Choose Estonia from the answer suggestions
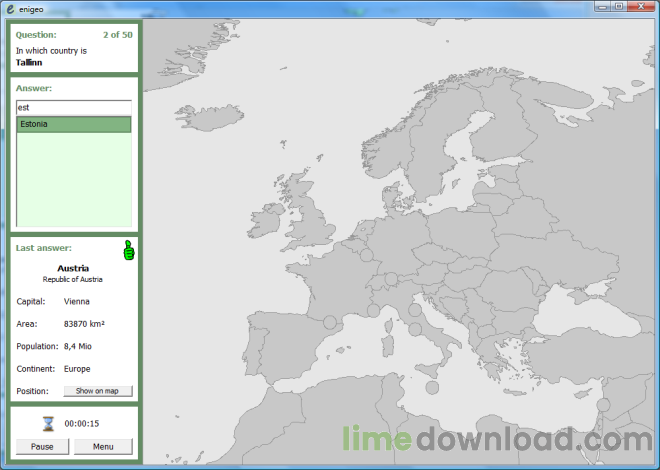This screenshot has width=660, height=470. pyautogui.click(x=74, y=125)
